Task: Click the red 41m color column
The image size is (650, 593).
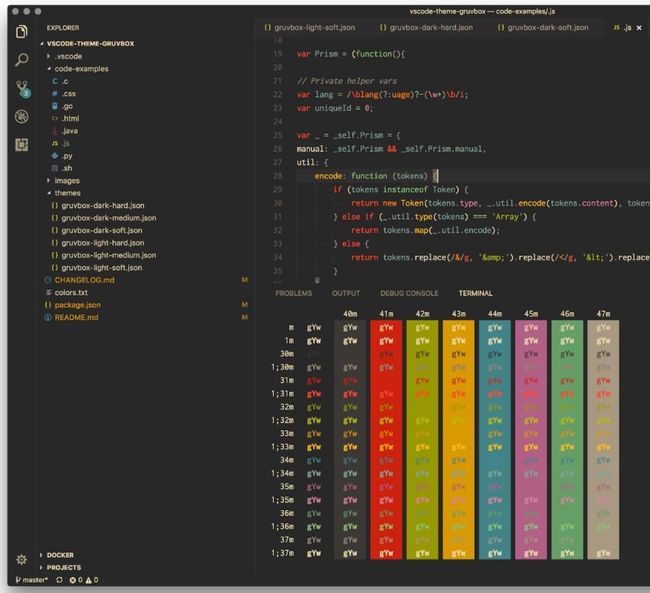Action: point(386,440)
